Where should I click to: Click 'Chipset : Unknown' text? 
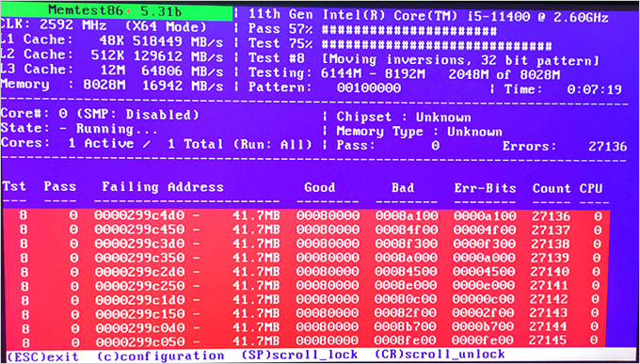point(404,118)
